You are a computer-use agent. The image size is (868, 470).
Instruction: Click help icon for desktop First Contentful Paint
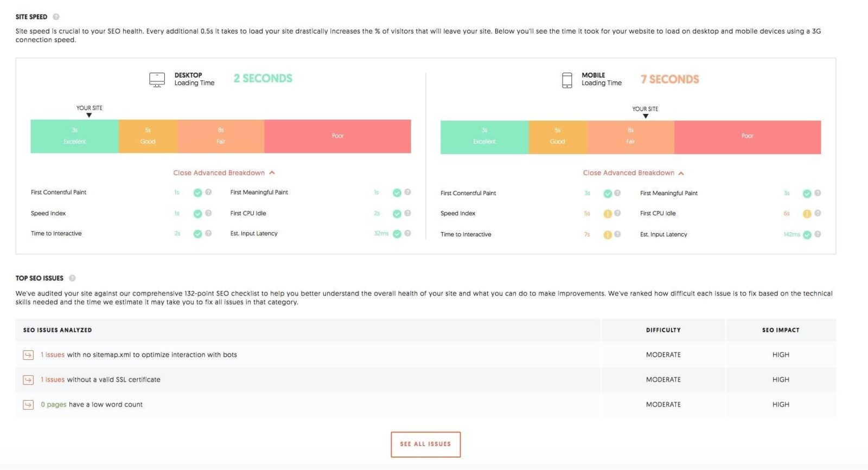(208, 192)
